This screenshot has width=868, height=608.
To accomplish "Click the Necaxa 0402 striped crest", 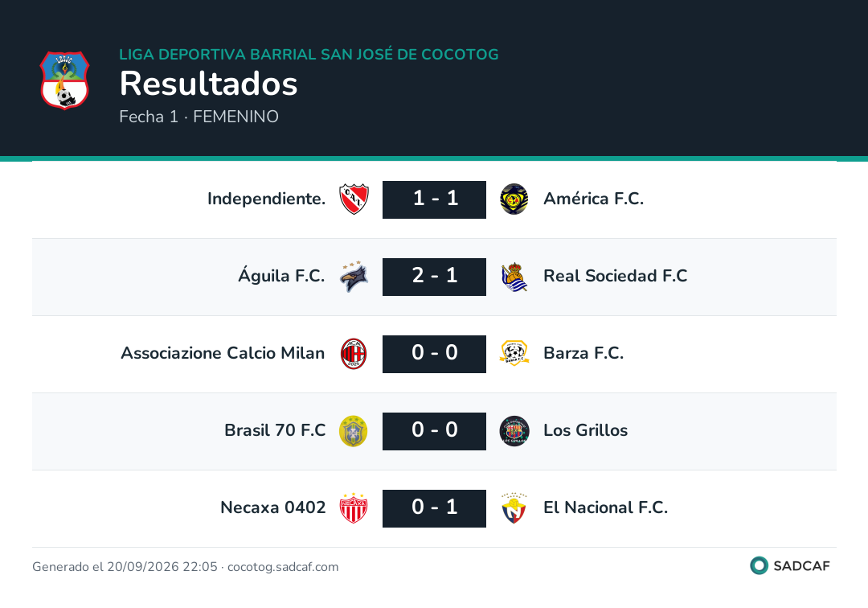I will pos(354,507).
